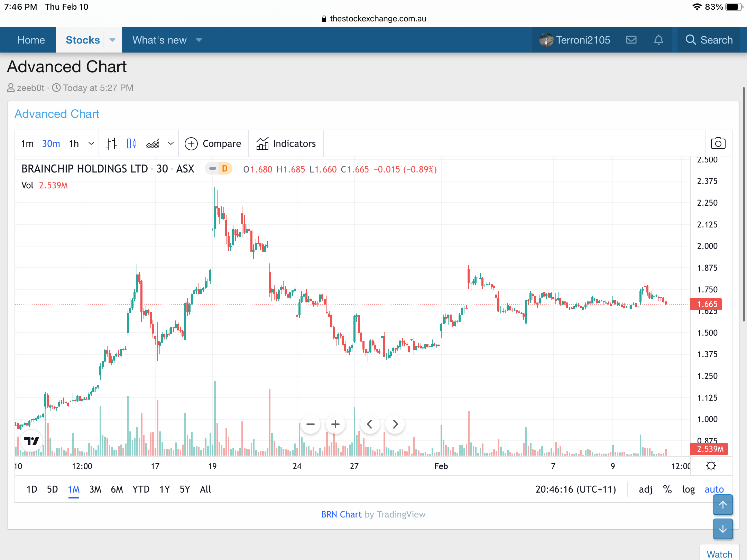Screen dimensions: 747x560
Task: Click the 2.539M volume label on axis
Action: click(x=710, y=449)
